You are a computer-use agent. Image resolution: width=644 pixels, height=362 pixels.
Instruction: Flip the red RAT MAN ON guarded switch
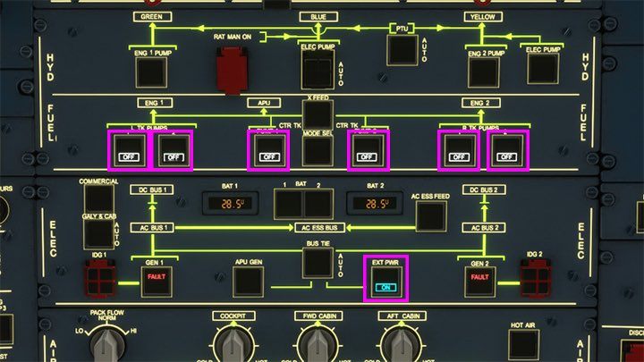[233, 71]
